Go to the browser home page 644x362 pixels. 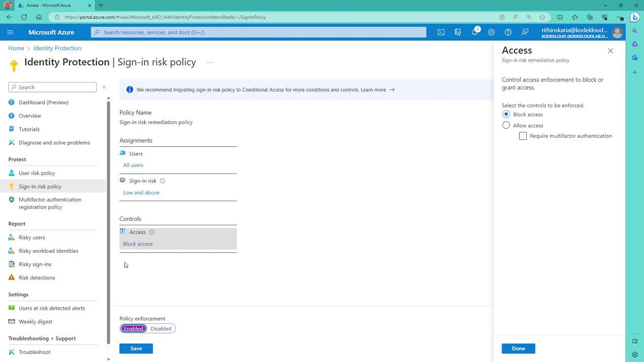39,17
